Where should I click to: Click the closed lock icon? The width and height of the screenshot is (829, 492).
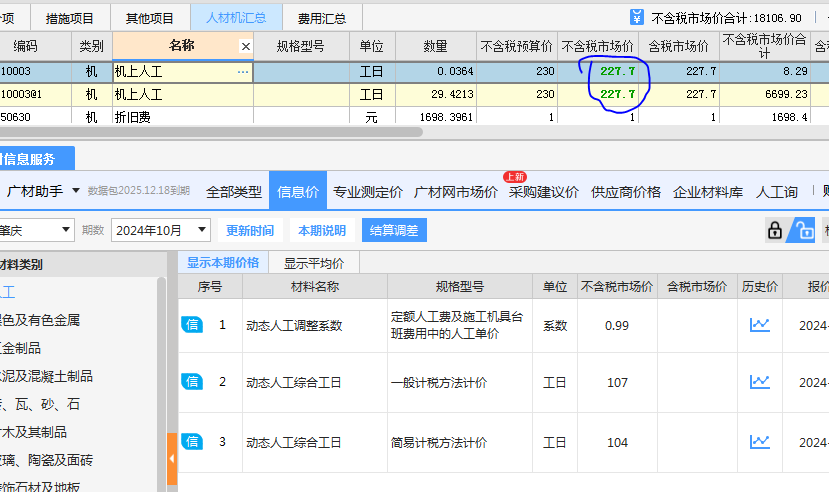tap(775, 230)
